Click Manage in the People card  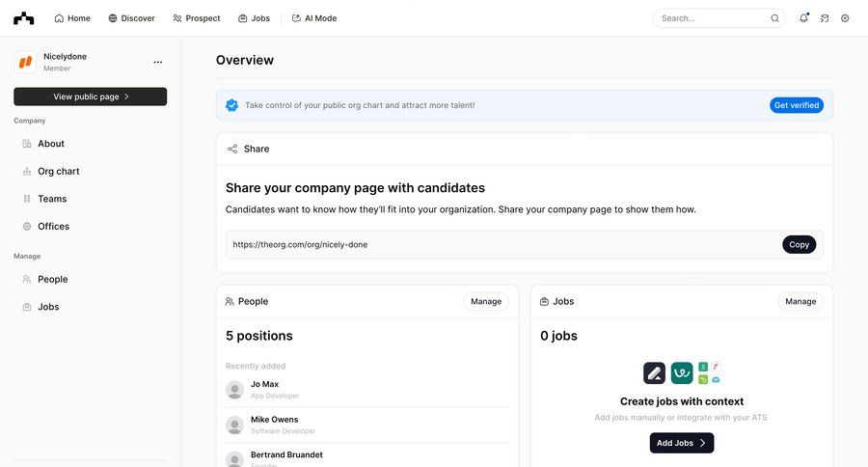point(486,301)
